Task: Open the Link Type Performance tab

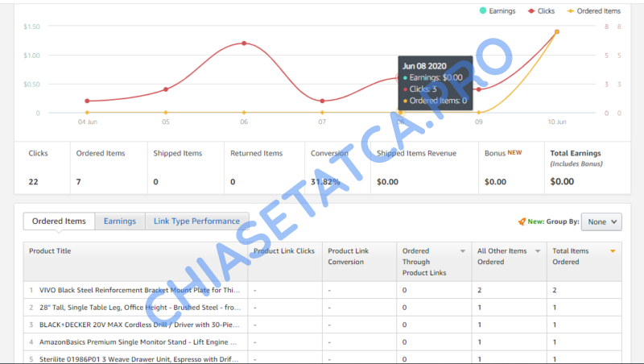Action: (x=196, y=221)
